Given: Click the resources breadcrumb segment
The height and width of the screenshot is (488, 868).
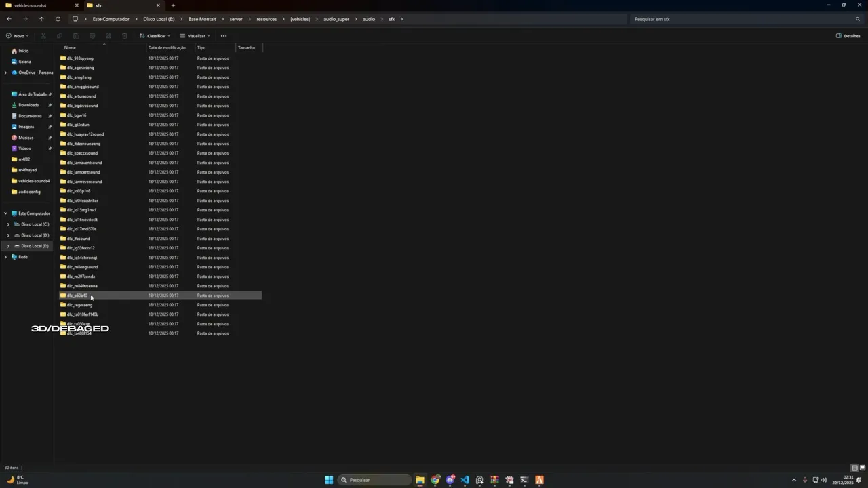Looking at the screenshot, I should tap(267, 19).
